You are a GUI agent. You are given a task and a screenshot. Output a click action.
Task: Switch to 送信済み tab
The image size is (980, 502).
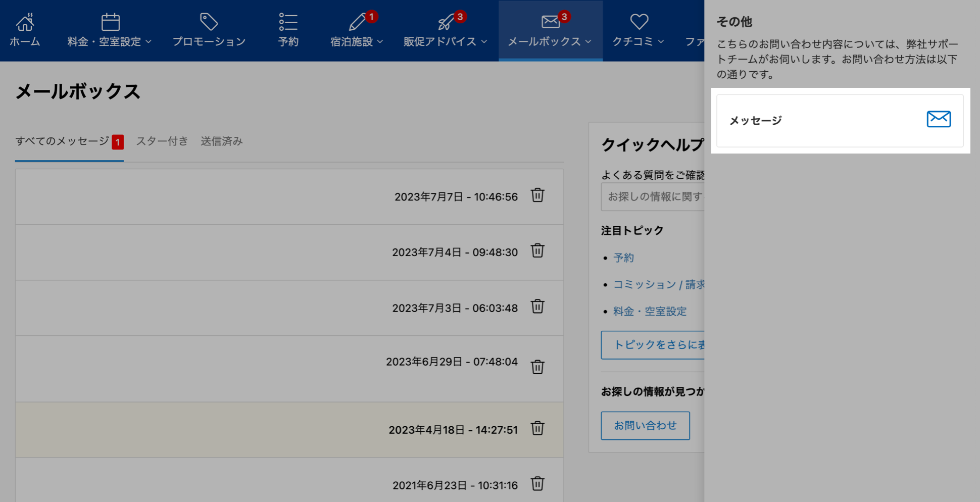click(x=222, y=141)
